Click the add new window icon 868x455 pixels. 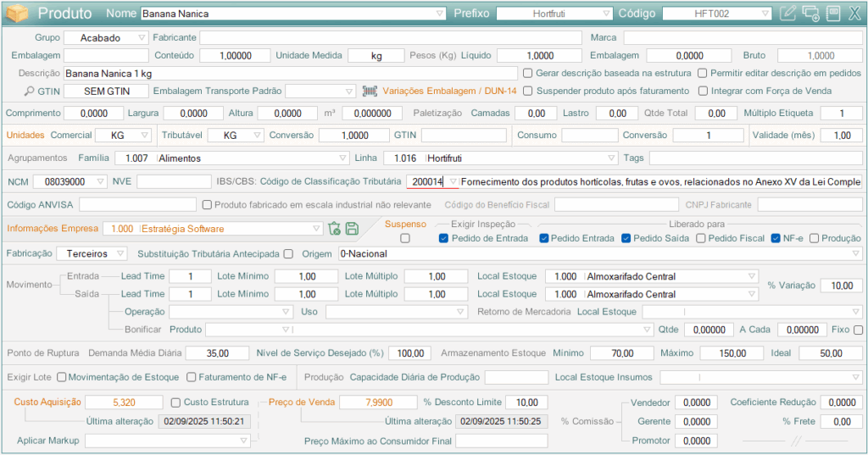point(810,14)
